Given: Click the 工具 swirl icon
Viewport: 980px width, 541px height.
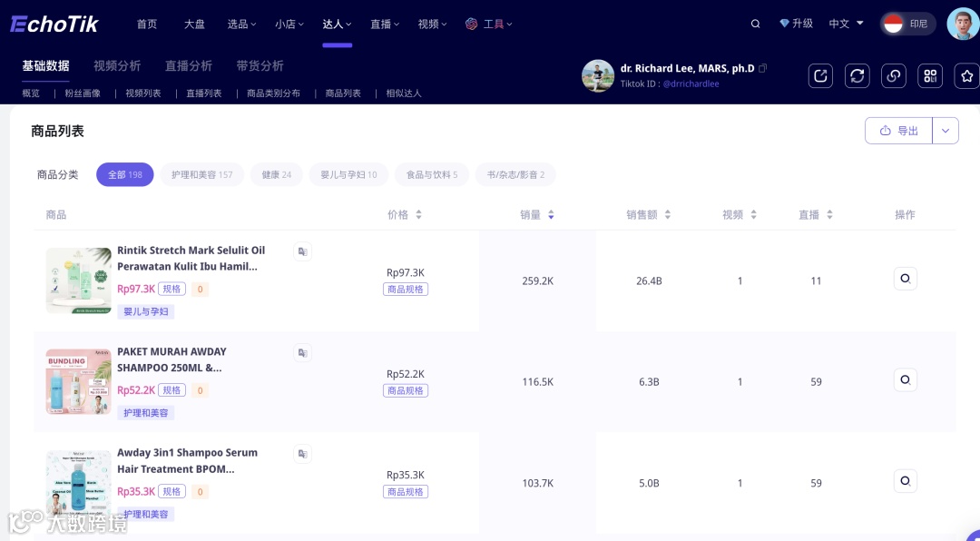Looking at the screenshot, I should 471,24.
